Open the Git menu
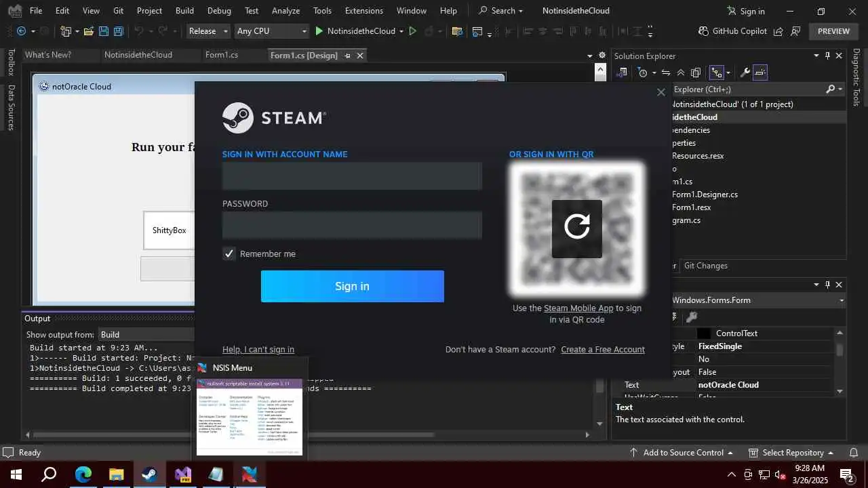The image size is (868, 488). [119, 11]
